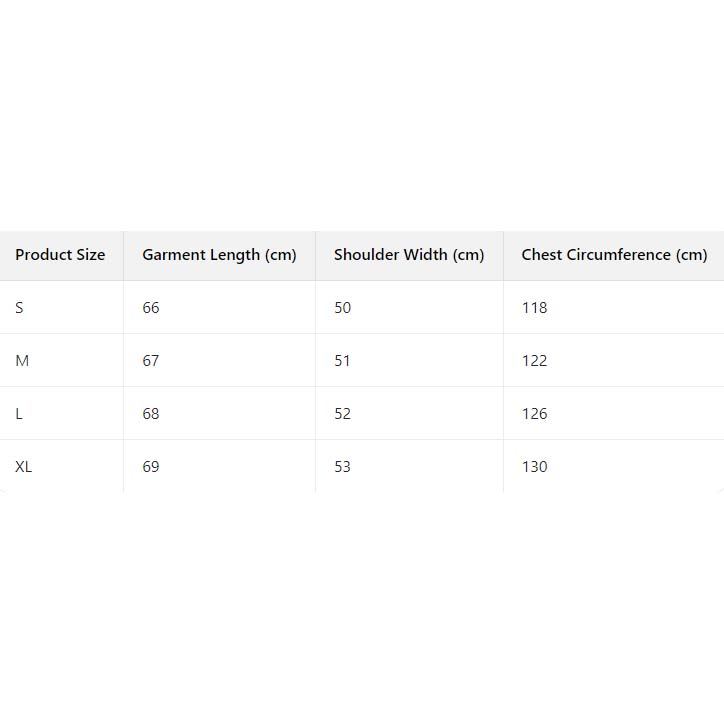This screenshot has height=724, width=724.
Task: Select shoulder width value 51
Action: click(343, 361)
